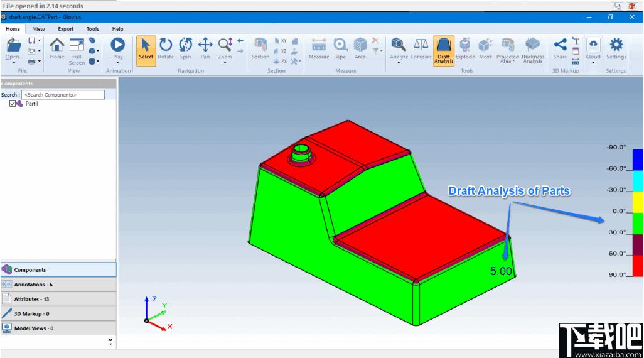Switch to the Rotate navigation tool
The height and width of the screenshot is (358, 644).
166,49
